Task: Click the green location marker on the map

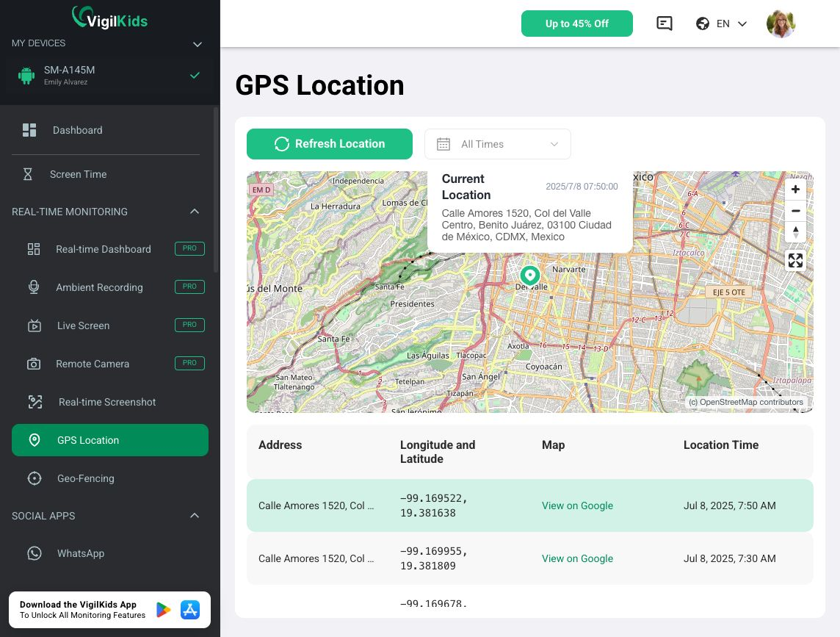Action: coord(530,276)
